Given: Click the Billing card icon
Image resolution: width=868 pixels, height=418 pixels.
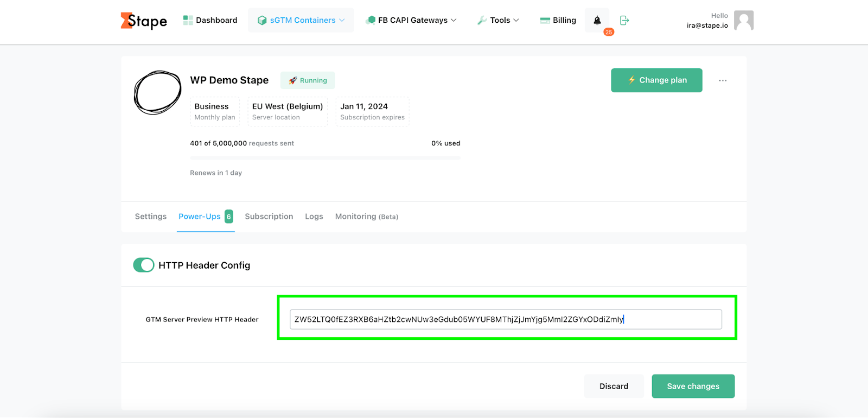Looking at the screenshot, I should pos(545,21).
